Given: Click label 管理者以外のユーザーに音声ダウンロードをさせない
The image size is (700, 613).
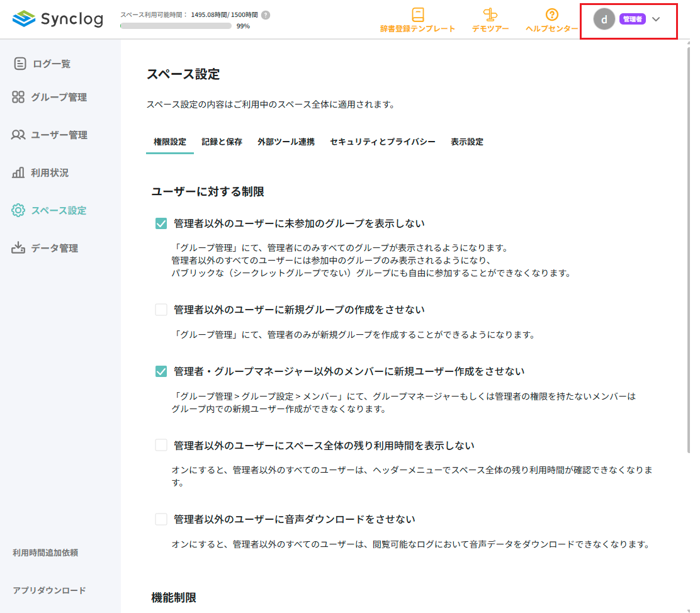Looking at the screenshot, I should point(295,519).
